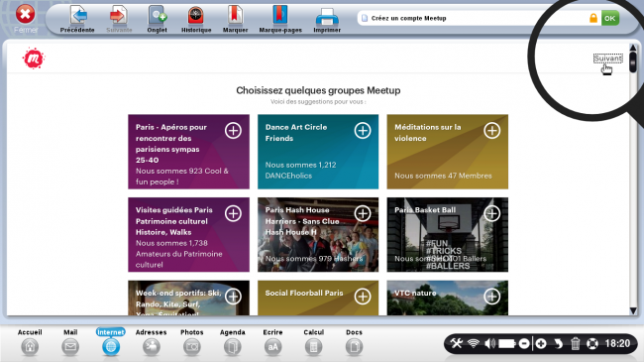Click the Suivant link on page
The height and width of the screenshot is (362, 644).
click(x=608, y=59)
